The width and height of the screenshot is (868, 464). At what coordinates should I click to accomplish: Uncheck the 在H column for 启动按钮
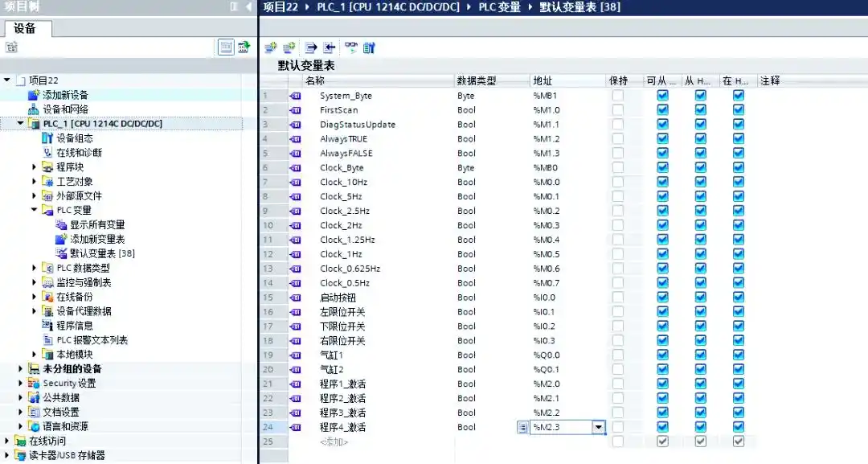click(x=738, y=298)
